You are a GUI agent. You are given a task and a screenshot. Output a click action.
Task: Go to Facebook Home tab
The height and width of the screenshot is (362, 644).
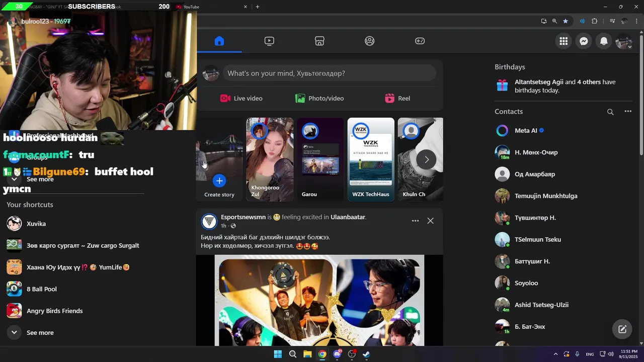coord(219,41)
